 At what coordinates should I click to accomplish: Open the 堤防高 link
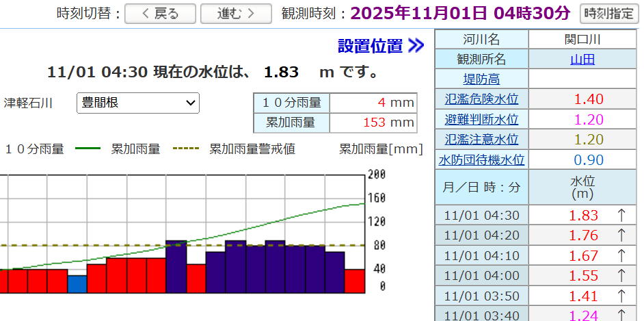(481, 79)
